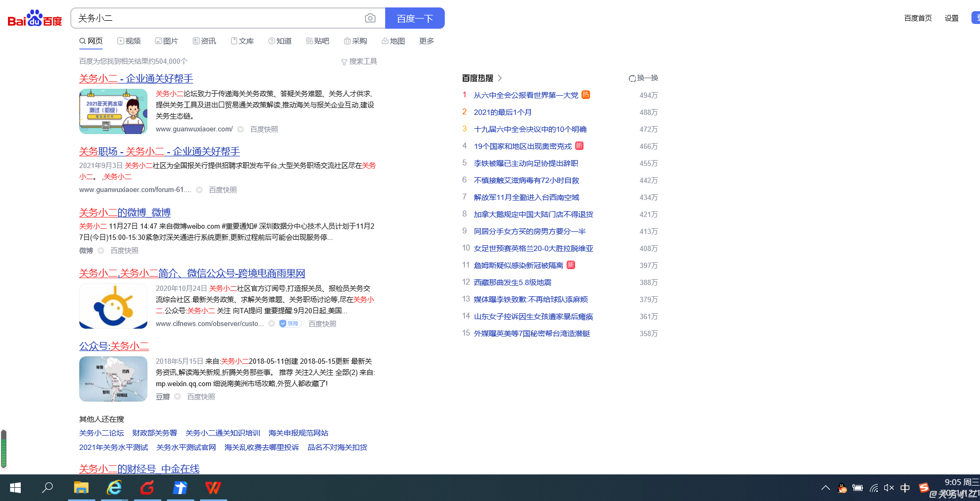Screen dimensions: 980x501
Task: Open 百度快照 beside 微博 source
Action: click(x=124, y=250)
